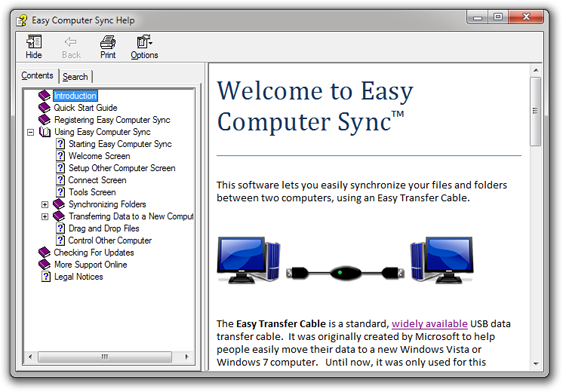The width and height of the screenshot is (563, 392).
Task: Click the page icon beside Setup Other Computer Screen
Action: click(60, 168)
